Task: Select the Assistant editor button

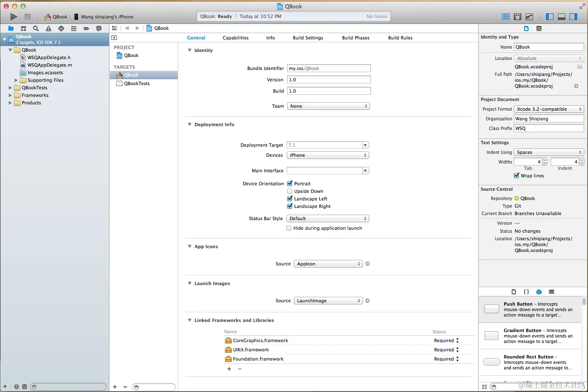Action: point(518,17)
